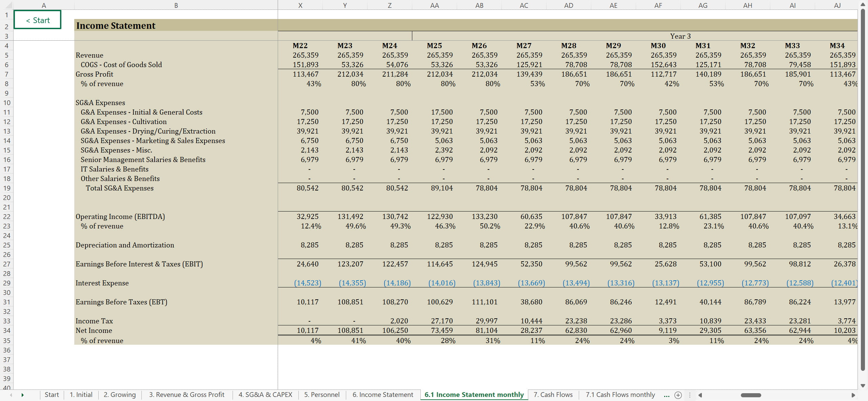Open the 3. Revenue & Gross Profit tab
The height and width of the screenshot is (401, 868).
click(x=186, y=395)
